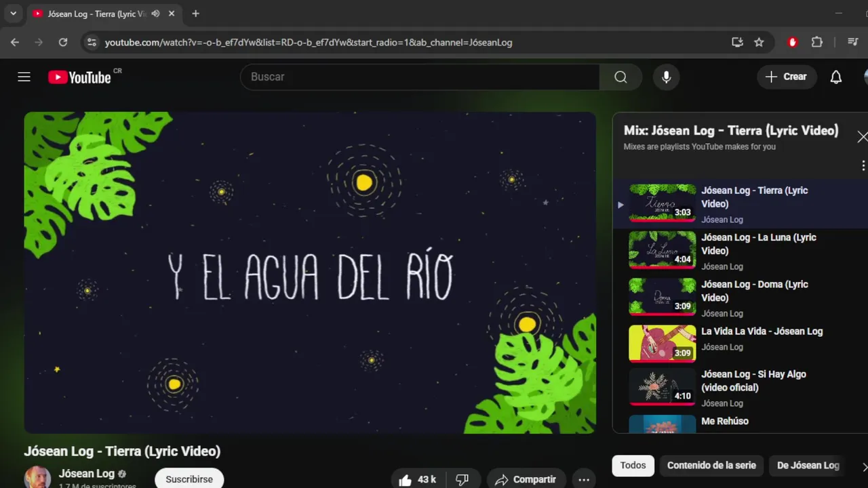Image resolution: width=868 pixels, height=488 pixels.
Task: Open the notifications bell
Action: pos(836,77)
